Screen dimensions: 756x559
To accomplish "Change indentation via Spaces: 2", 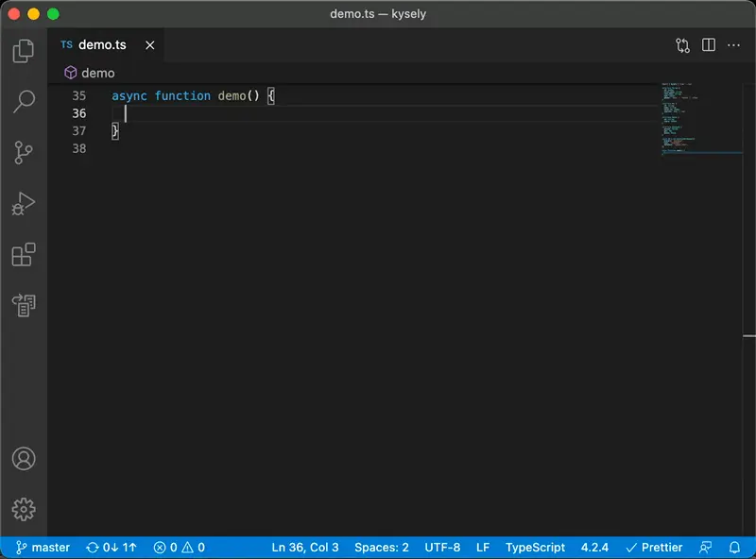I will click(381, 548).
